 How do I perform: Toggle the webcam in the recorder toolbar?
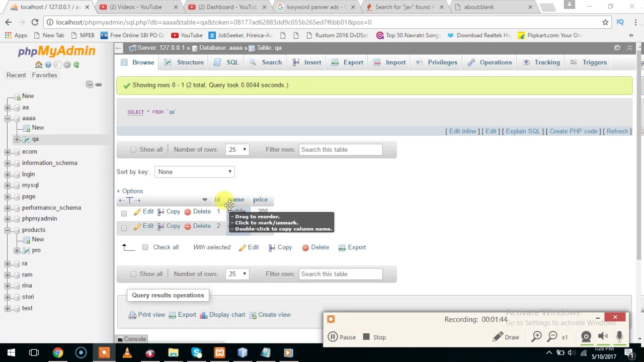click(x=586, y=337)
